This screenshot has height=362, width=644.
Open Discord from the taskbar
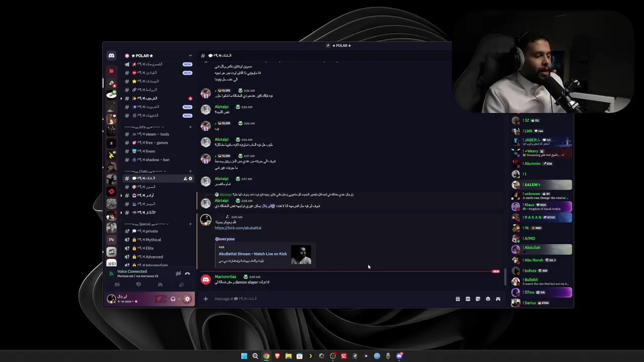[x=399, y=356]
